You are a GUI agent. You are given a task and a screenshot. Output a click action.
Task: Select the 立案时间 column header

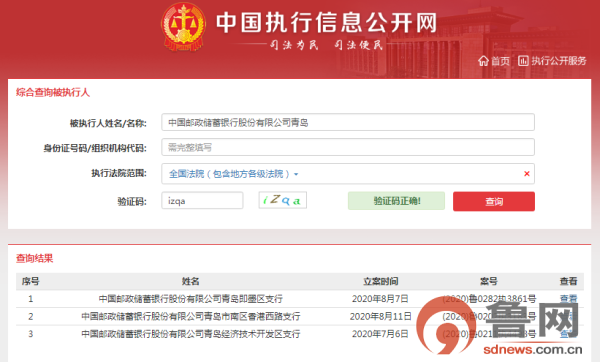coord(380,281)
